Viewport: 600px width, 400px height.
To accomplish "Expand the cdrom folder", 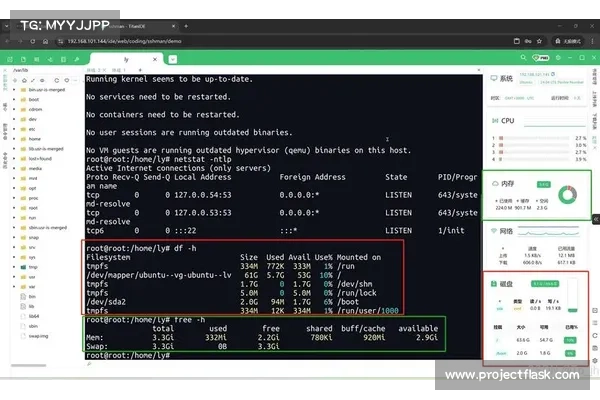I will point(14,109).
